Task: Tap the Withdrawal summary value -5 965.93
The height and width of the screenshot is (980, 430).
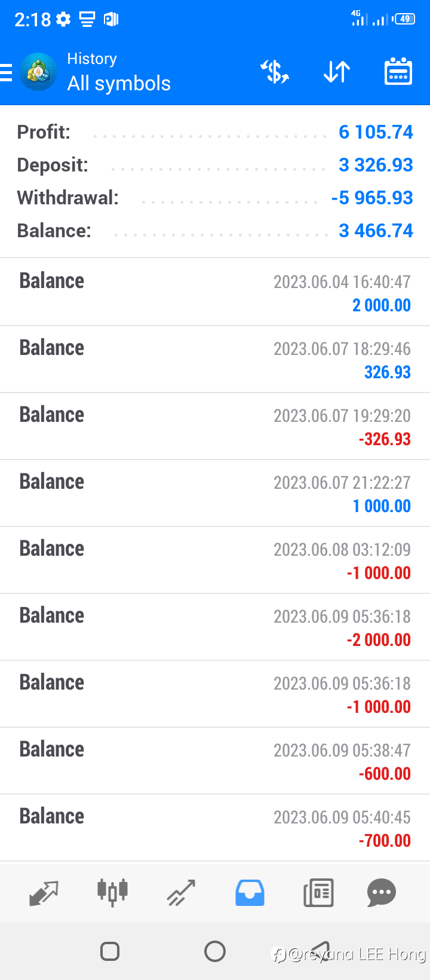Action: 372,198
